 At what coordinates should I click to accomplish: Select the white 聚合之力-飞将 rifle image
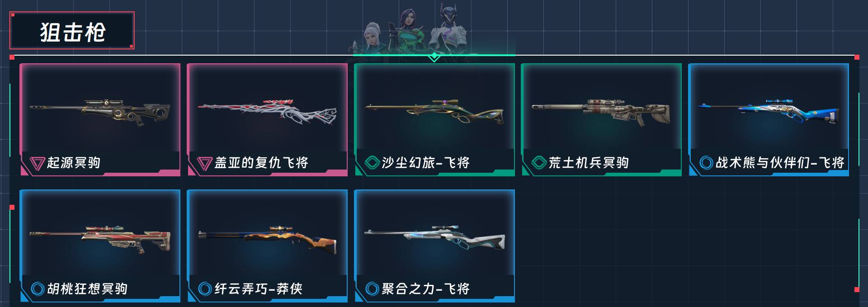tap(434, 238)
